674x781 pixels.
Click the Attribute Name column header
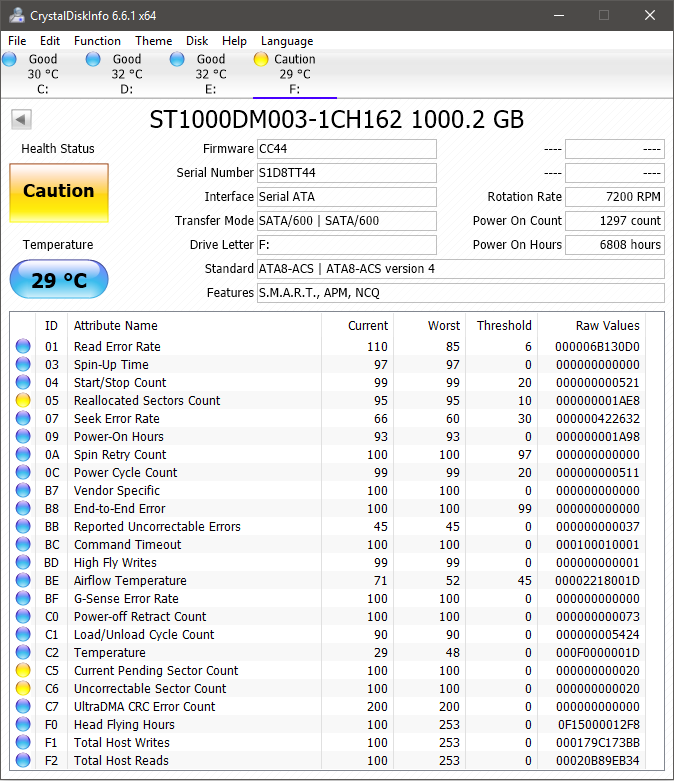click(194, 326)
